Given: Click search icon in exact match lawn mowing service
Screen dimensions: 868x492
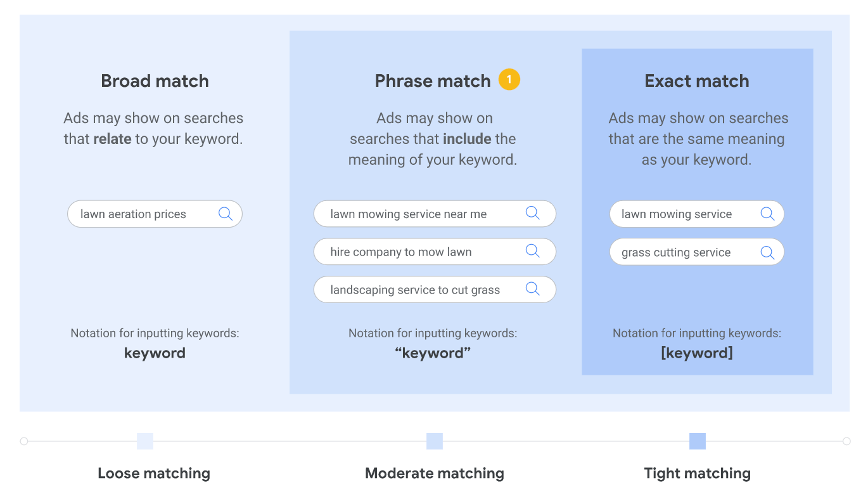Looking at the screenshot, I should click(767, 214).
